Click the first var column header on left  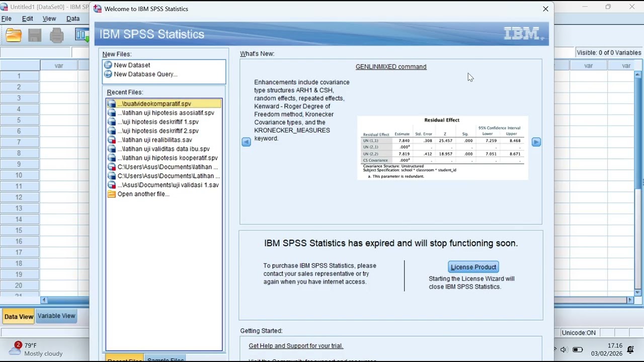click(x=59, y=66)
